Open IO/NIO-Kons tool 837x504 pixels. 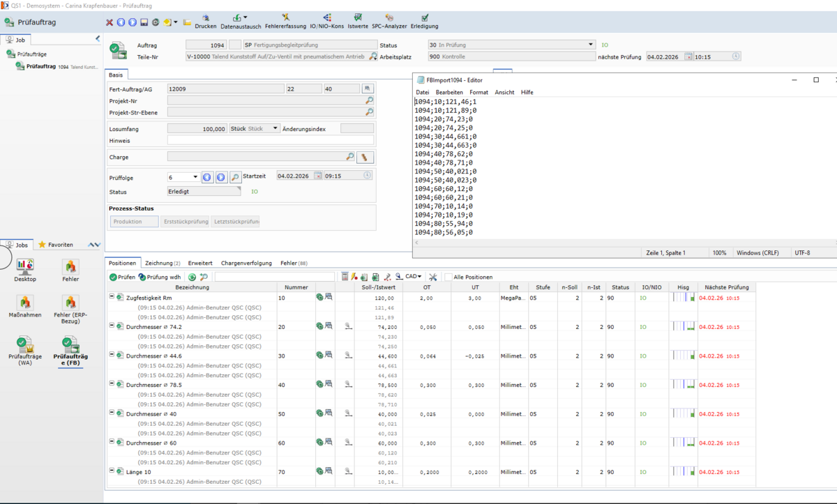326,22
